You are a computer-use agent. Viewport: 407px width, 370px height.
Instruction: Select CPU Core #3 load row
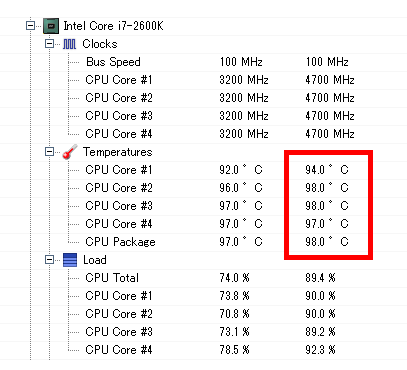(203, 332)
